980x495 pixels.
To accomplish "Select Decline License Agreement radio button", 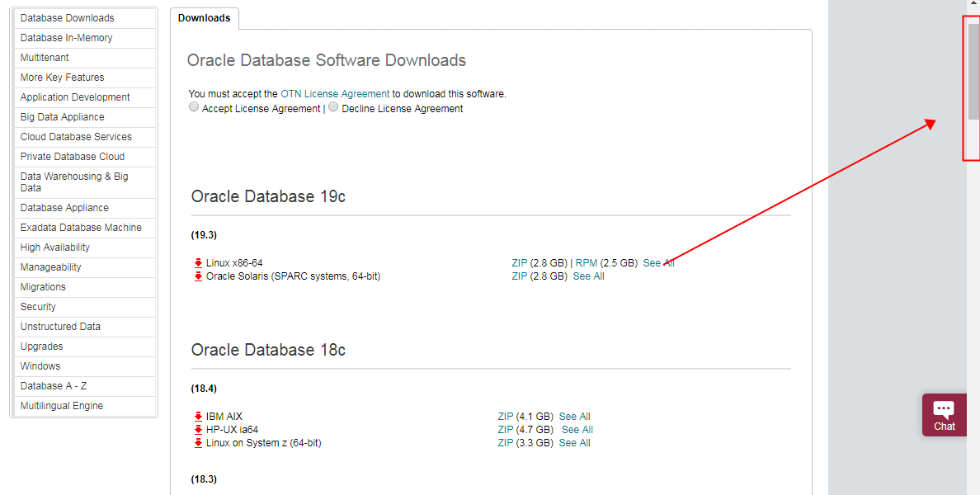I will tap(334, 107).
